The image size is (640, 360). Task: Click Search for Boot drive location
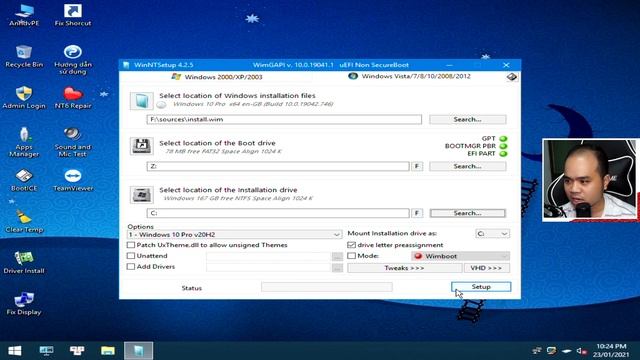(468, 166)
